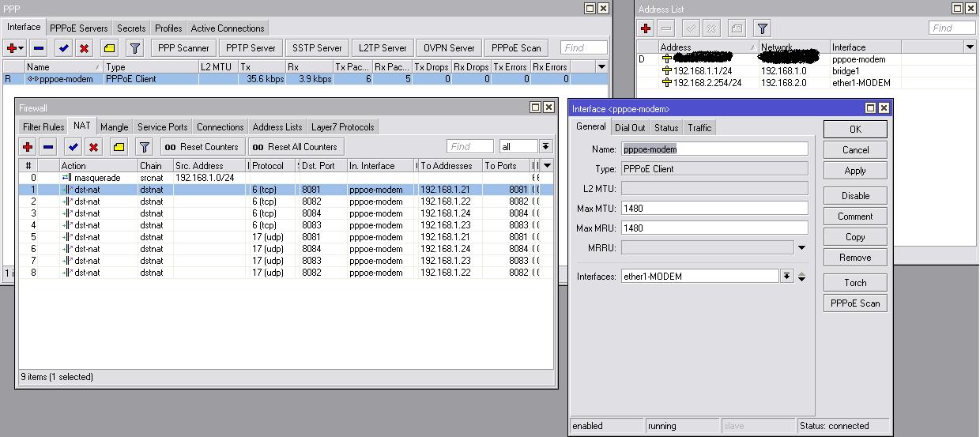Click Apply in the Interface dialog

tap(855, 171)
